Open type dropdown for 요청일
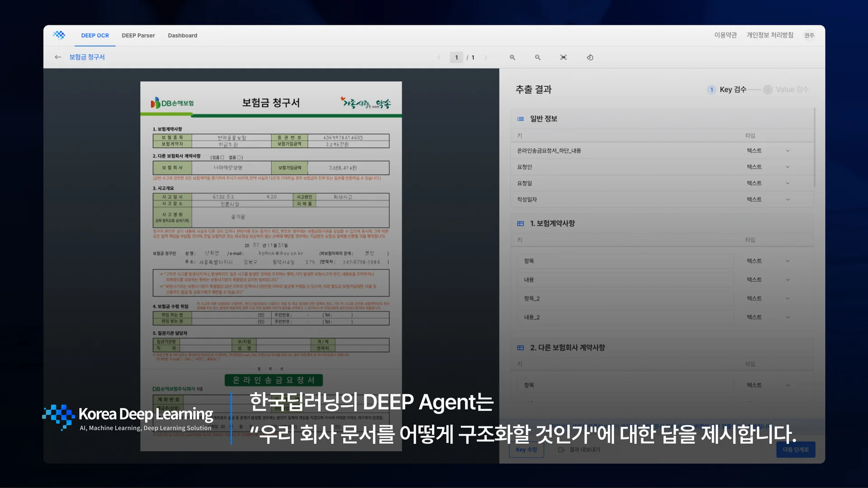The width and height of the screenshot is (868, 488). click(x=788, y=183)
